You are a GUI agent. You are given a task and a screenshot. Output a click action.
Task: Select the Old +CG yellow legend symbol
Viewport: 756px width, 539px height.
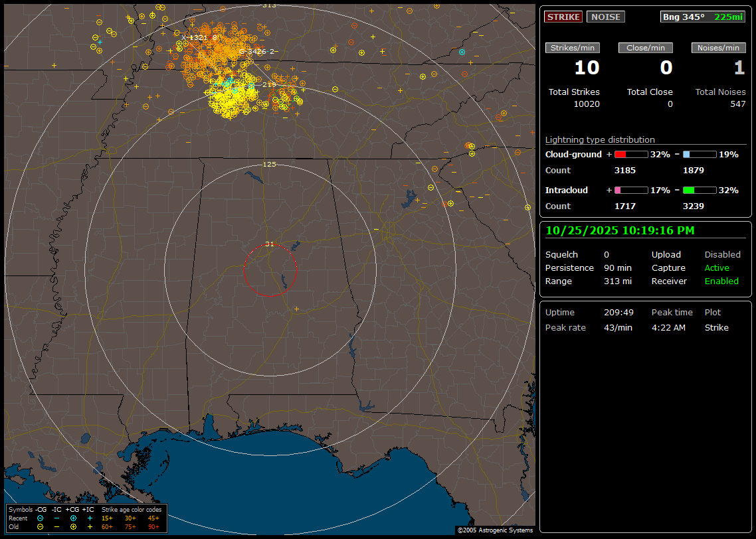click(73, 526)
